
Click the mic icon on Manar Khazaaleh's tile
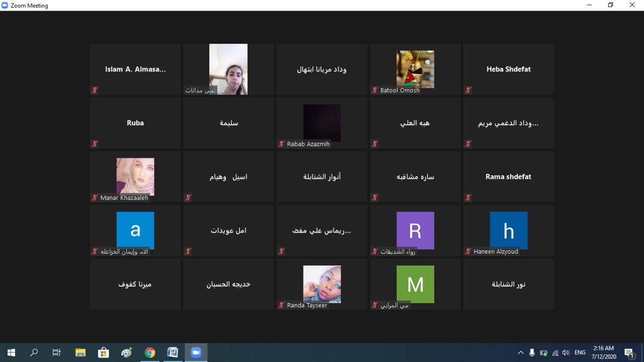click(95, 197)
